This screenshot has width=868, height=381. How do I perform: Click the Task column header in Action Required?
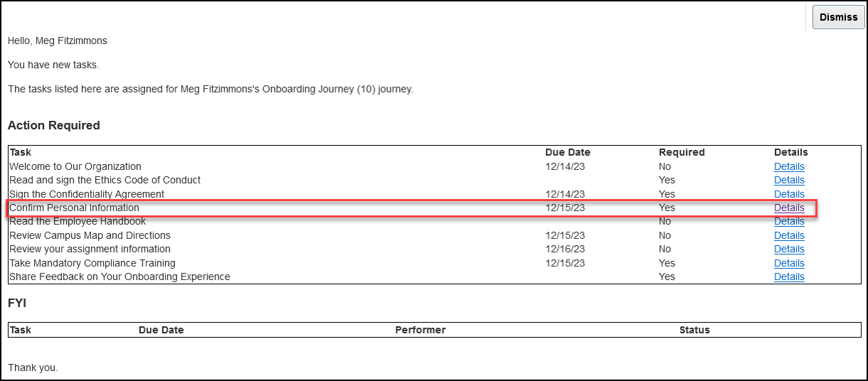[x=21, y=152]
